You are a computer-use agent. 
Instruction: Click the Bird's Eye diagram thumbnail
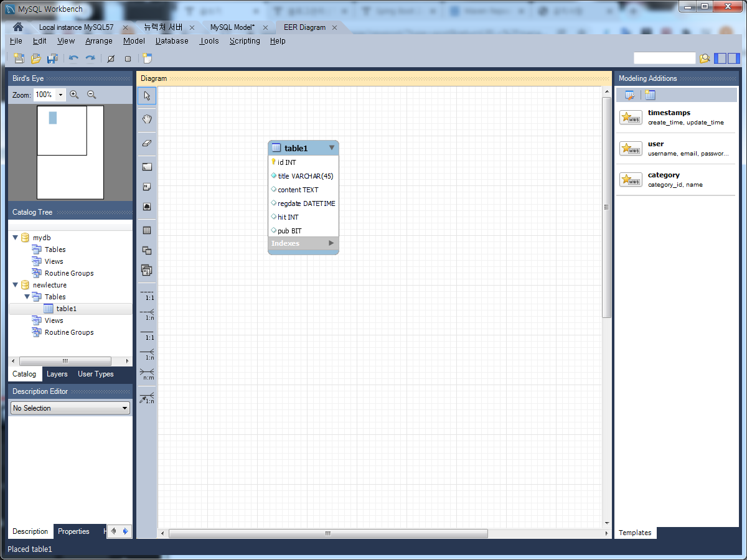click(x=70, y=152)
